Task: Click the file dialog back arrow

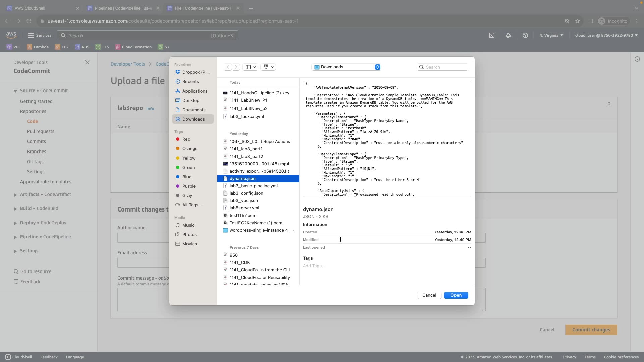Action: point(228,67)
